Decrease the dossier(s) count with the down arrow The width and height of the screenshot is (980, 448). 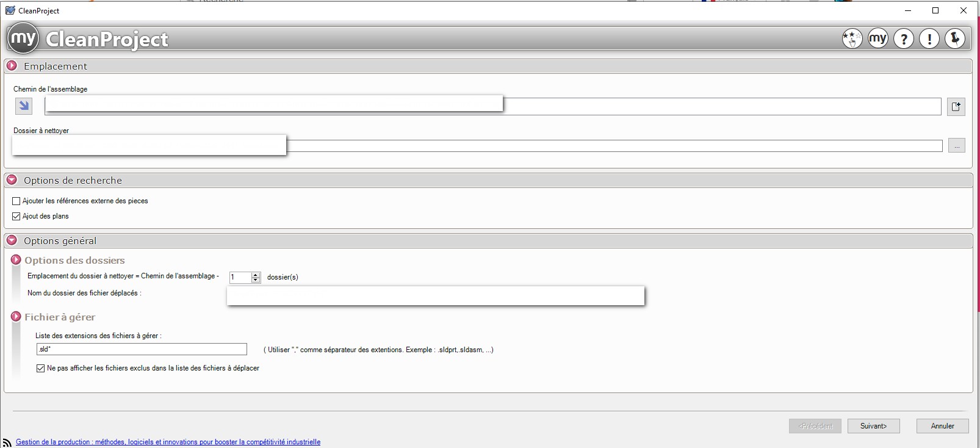[256, 280]
